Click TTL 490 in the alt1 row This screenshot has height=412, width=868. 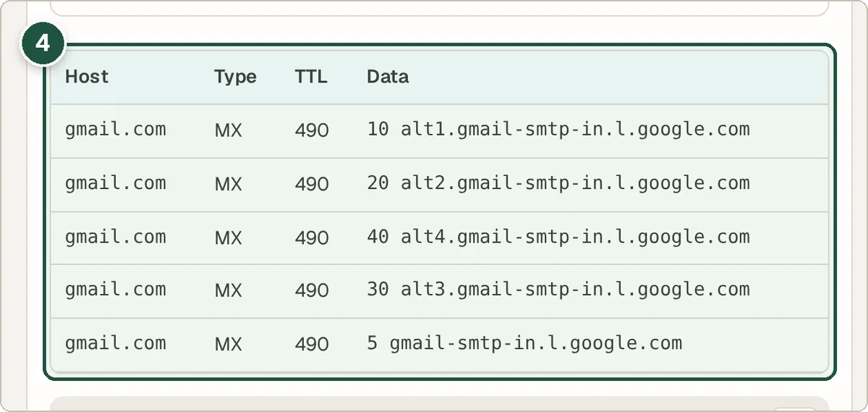(x=312, y=131)
